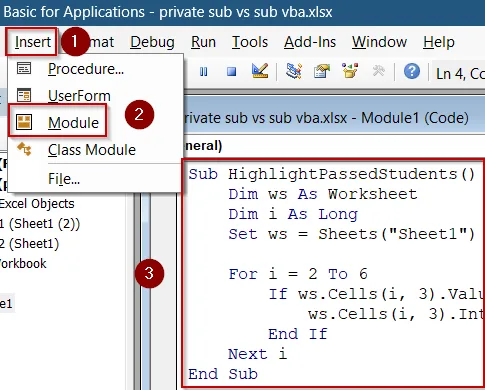Open the Run menu
The image size is (485, 390).
point(203,42)
